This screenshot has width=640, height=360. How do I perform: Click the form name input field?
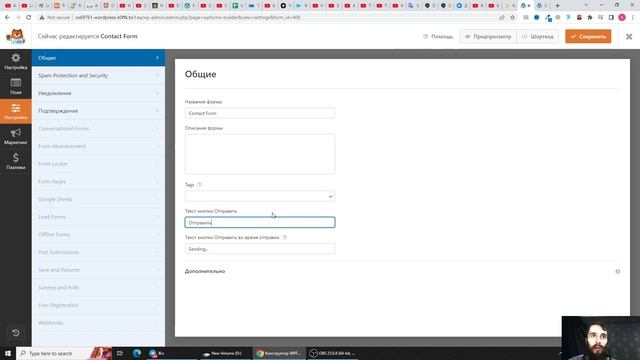point(260,113)
